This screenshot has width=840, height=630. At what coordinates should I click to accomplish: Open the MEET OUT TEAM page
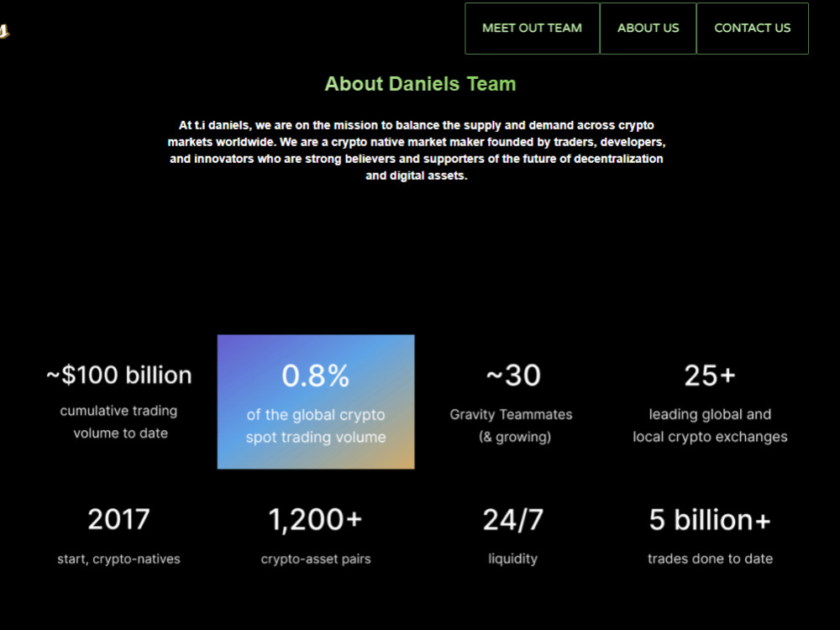pos(532,29)
